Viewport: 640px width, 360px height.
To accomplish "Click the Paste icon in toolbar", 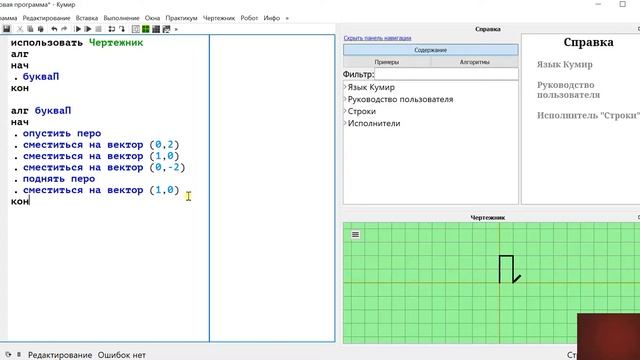I will tap(40, 29).
